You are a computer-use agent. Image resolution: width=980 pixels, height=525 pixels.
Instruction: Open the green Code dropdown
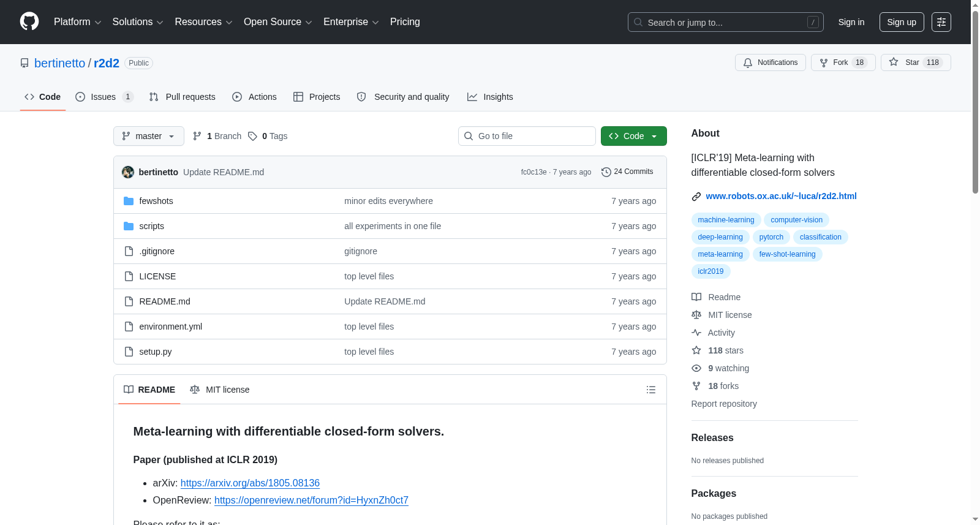[634, 136]
